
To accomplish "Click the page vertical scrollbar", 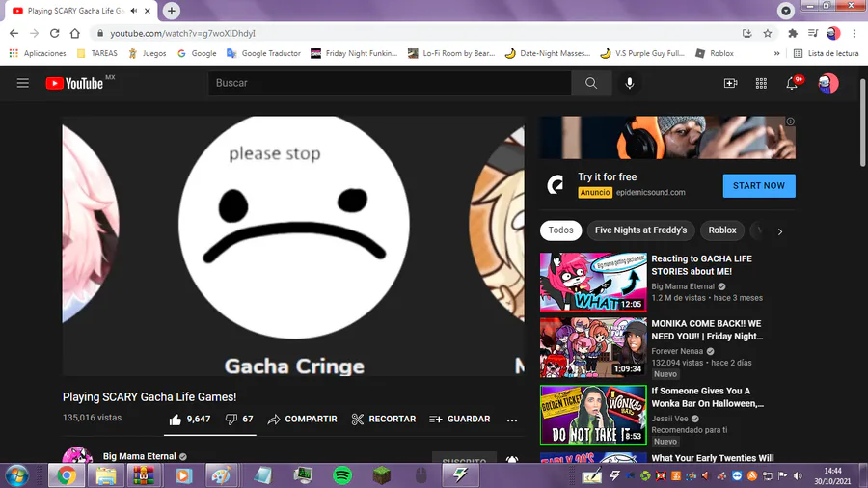I will point(862,122).
